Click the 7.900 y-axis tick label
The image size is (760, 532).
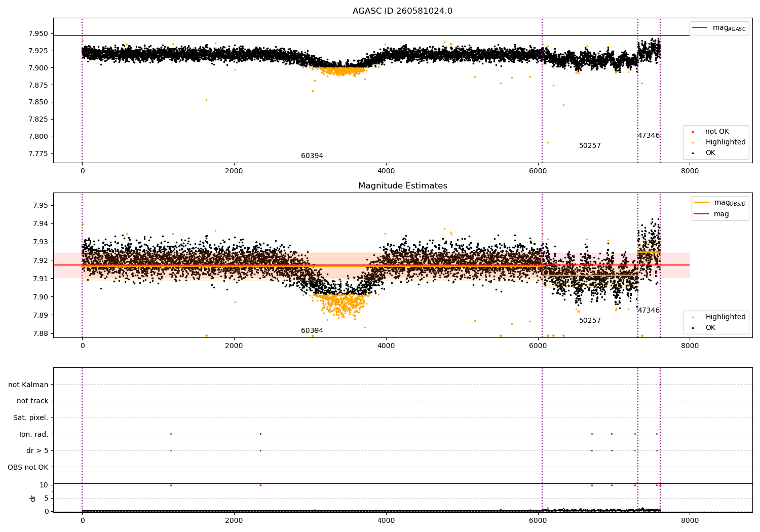(x=38, y=68)
